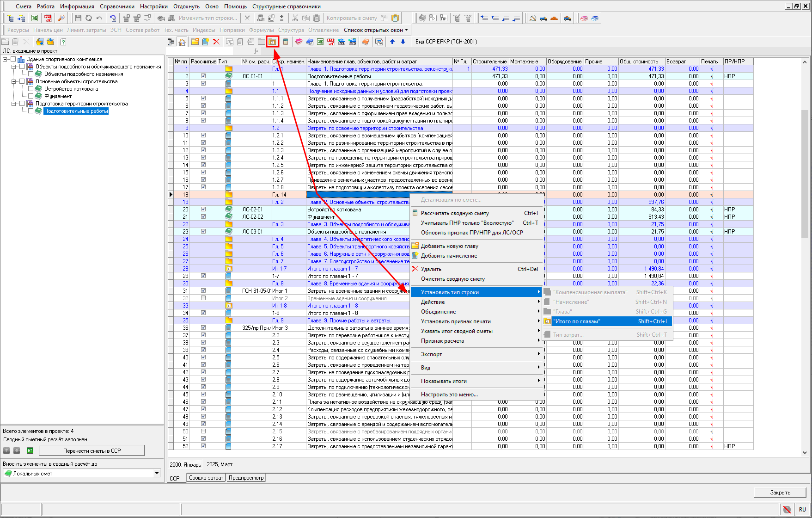This screenshot has height=518, width=812.
Task: Click the green № numbering icon
Action: [30, 450]
